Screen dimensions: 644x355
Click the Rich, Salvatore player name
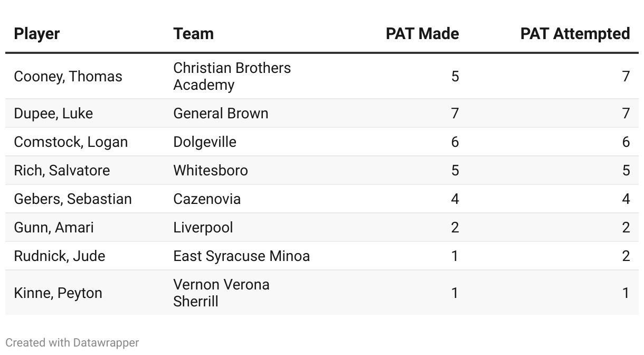pos(62,171)
